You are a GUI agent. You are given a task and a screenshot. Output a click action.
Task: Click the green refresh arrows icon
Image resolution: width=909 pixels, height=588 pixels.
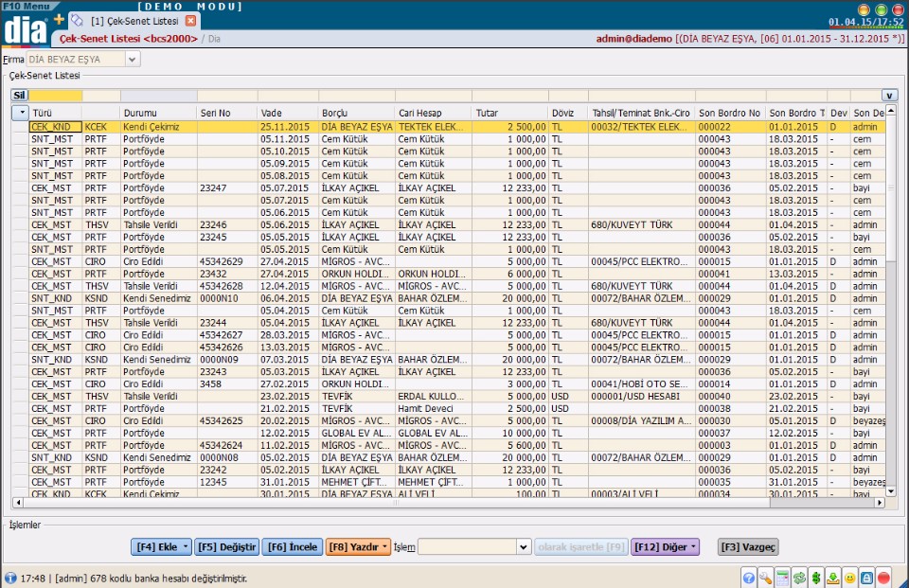point(799,579)
